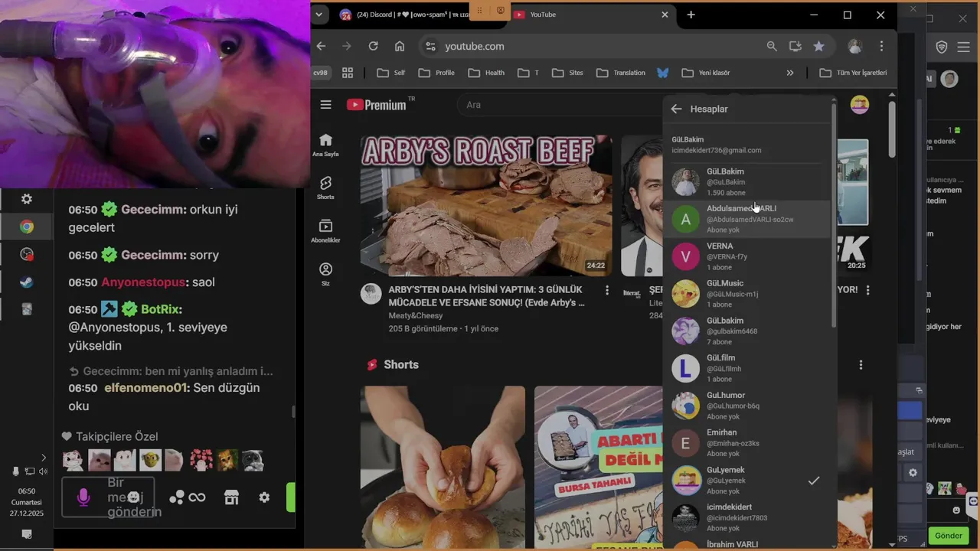The height and width of the screenshot is (551, 980).
Task: Open the butterfly bookmark
Action: (x=663, y=73)
